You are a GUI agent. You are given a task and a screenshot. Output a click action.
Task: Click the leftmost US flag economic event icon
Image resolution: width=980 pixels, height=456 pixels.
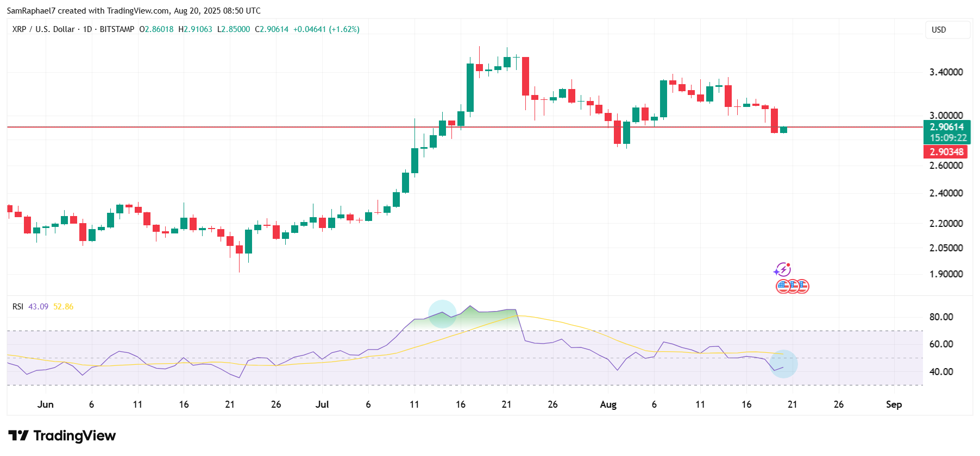[x=783, y=286]
